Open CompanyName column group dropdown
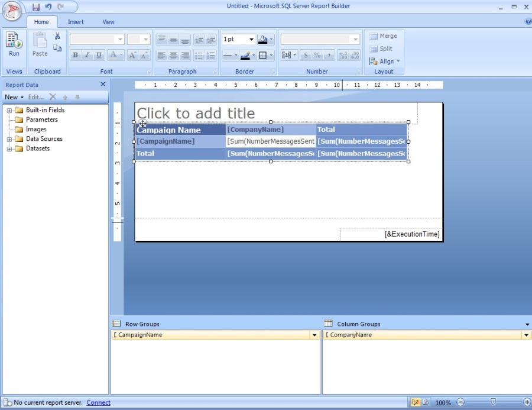Viewport: 532px width, 410px height. tap(526, 335)
